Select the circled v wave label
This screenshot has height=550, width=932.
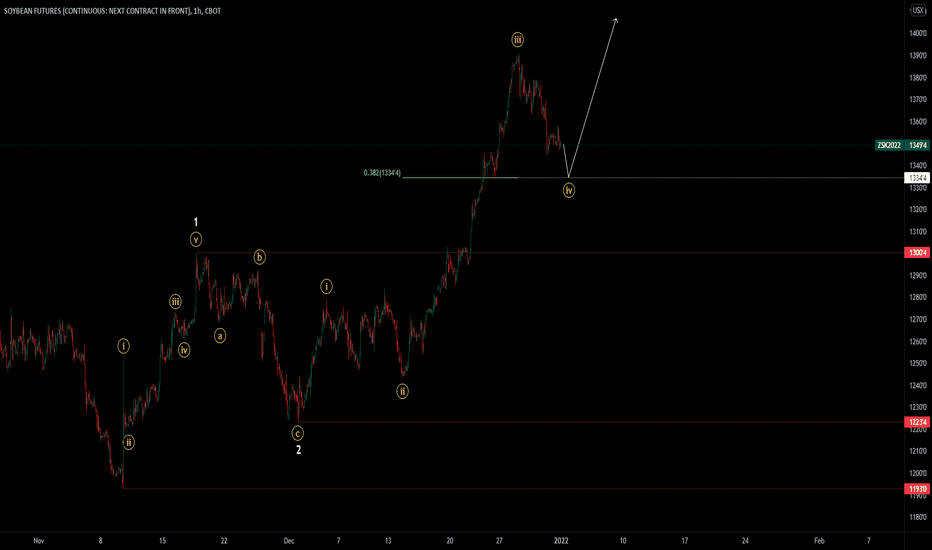196,240
